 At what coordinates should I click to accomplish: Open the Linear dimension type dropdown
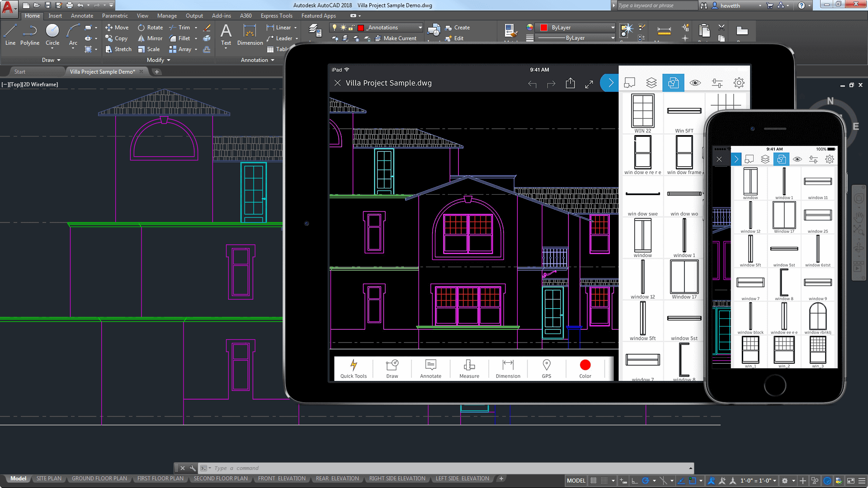click(297, 28)
